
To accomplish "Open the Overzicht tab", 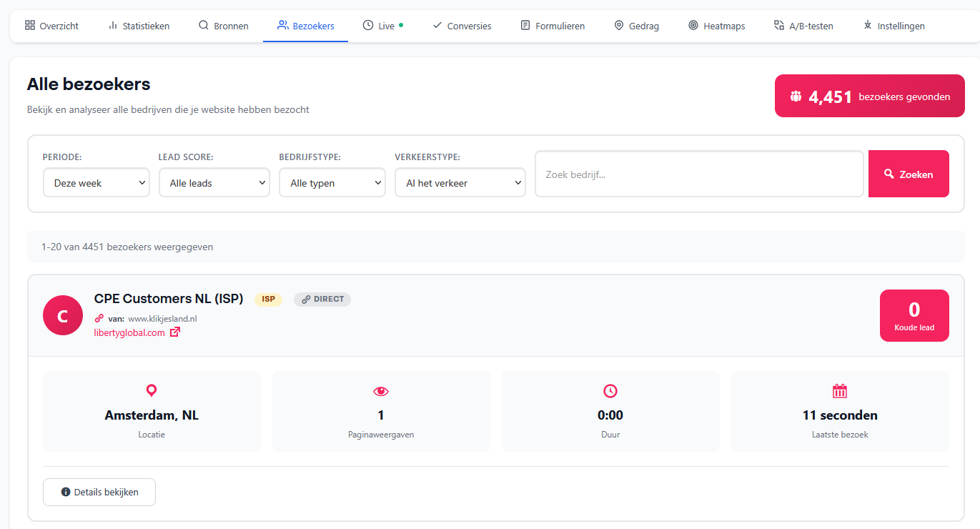I will point(51,26).
